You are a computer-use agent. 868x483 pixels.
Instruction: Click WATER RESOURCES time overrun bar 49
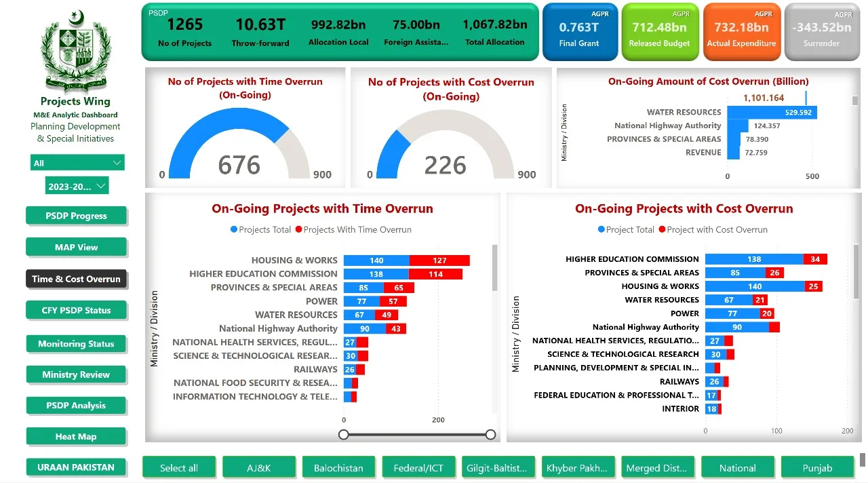(x=387, y=315)
